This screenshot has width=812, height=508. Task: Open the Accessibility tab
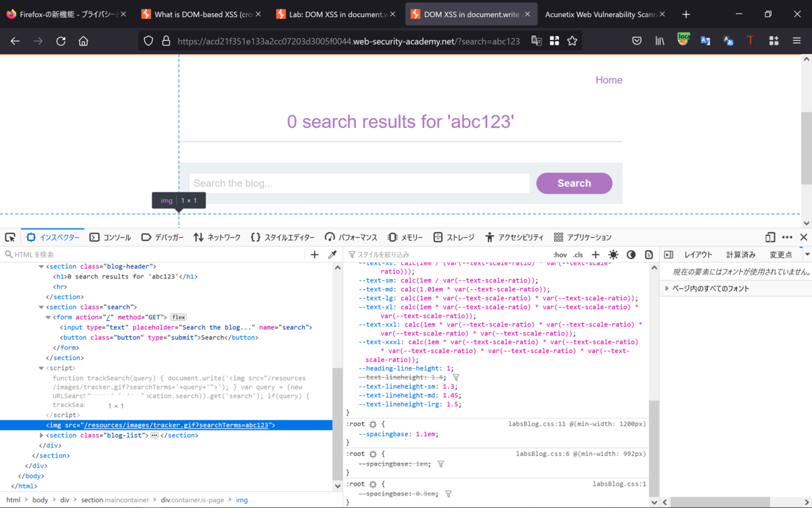point(514,237)
